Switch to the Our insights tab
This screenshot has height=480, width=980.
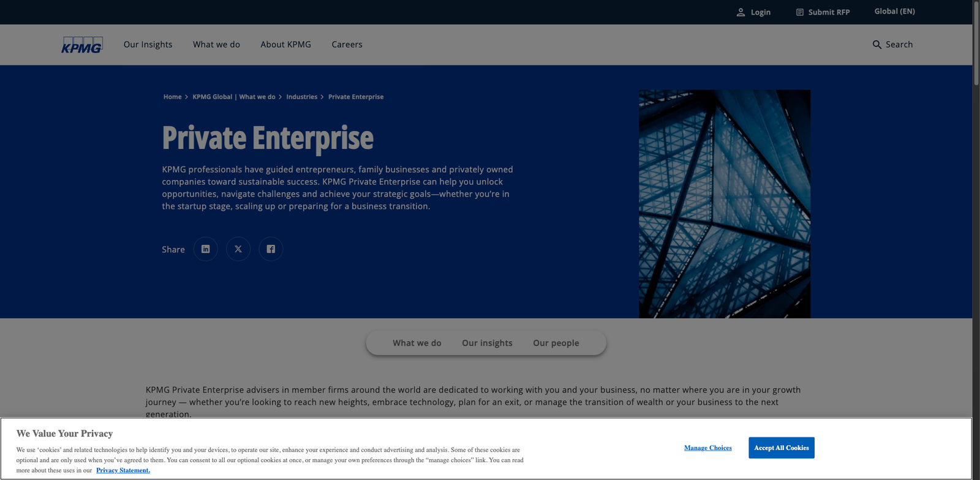click(x=487, y=343)
